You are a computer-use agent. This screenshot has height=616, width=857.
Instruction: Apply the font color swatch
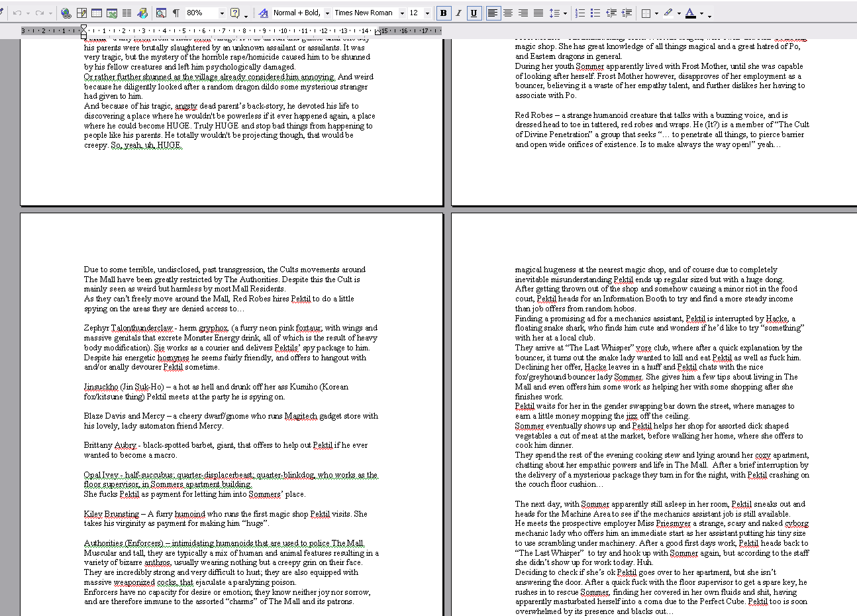pos(691,13)
